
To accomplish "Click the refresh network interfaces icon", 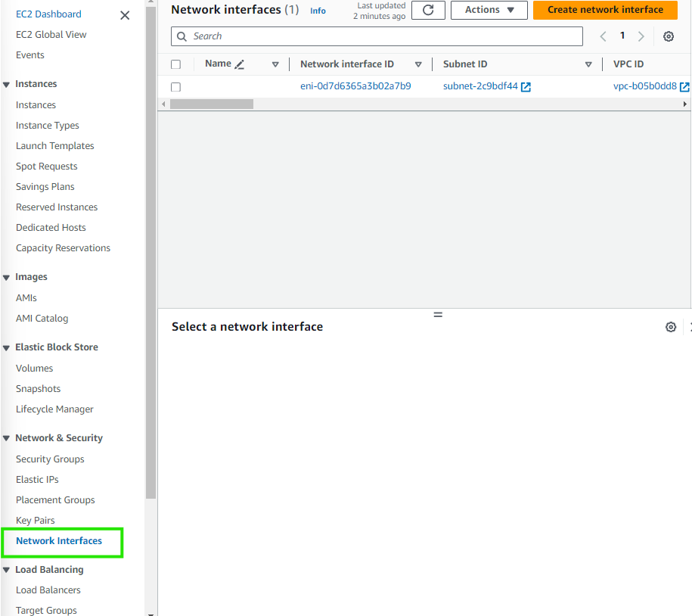I will pyautogui.click(x=428, y=10).
